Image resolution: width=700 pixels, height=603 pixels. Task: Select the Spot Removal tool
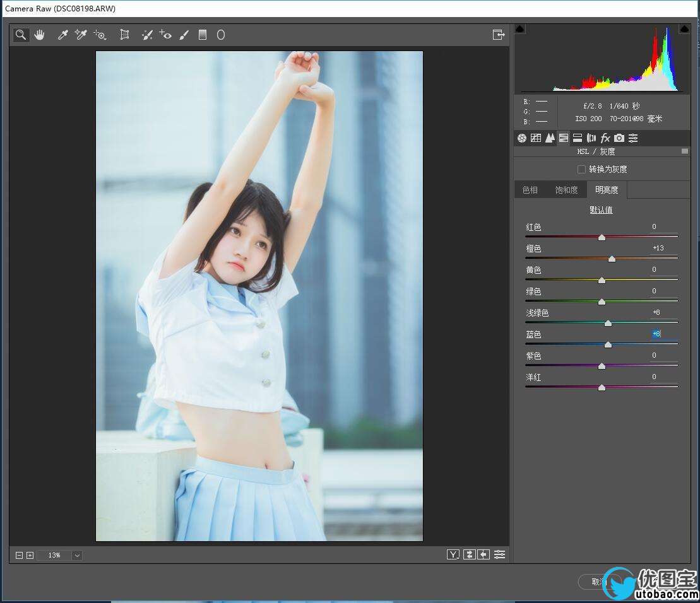pyautogui.click(x=147, y=35)
